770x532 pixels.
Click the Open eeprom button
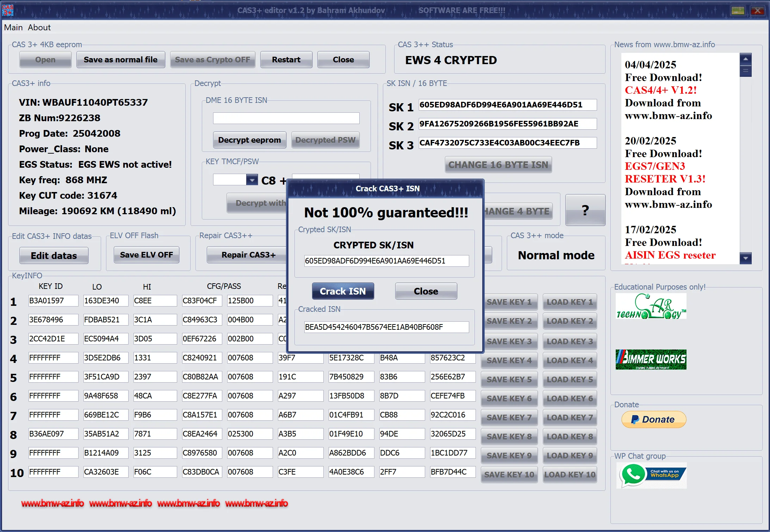[45, 60]
